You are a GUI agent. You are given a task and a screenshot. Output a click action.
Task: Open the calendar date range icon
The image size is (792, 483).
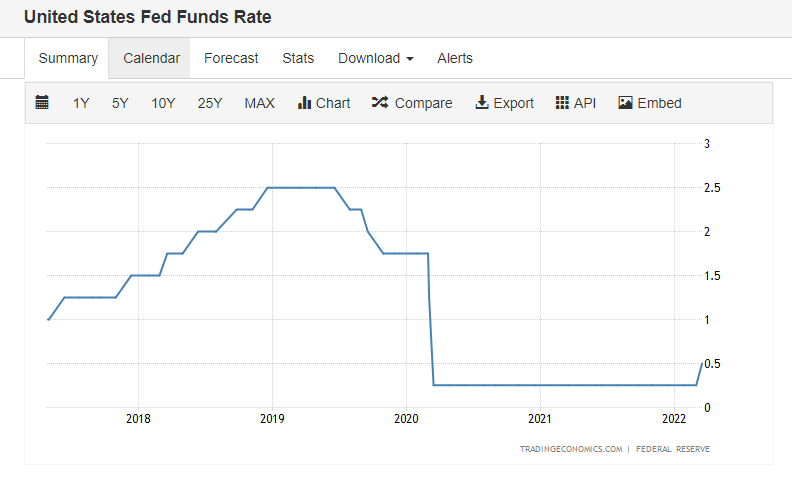[x=42, y=103]
